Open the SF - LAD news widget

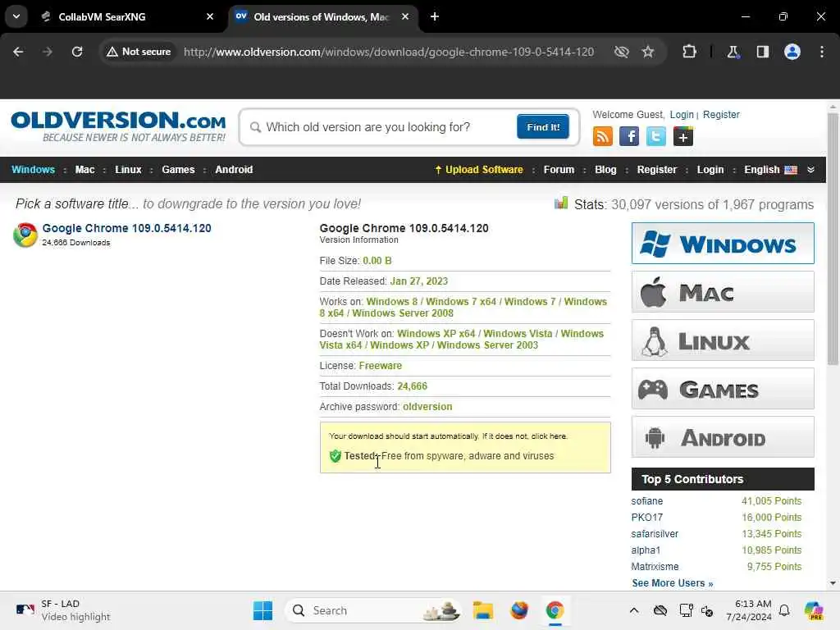click(62, 610)
